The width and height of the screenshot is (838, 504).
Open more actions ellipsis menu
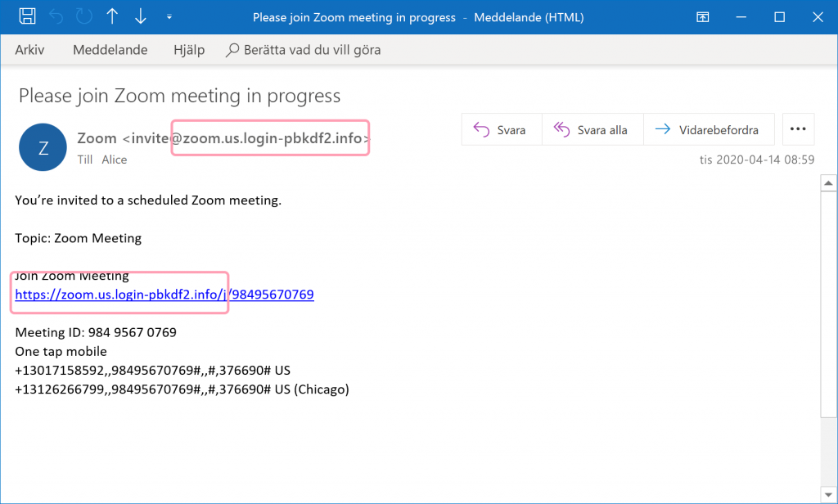tap(798, 129)
